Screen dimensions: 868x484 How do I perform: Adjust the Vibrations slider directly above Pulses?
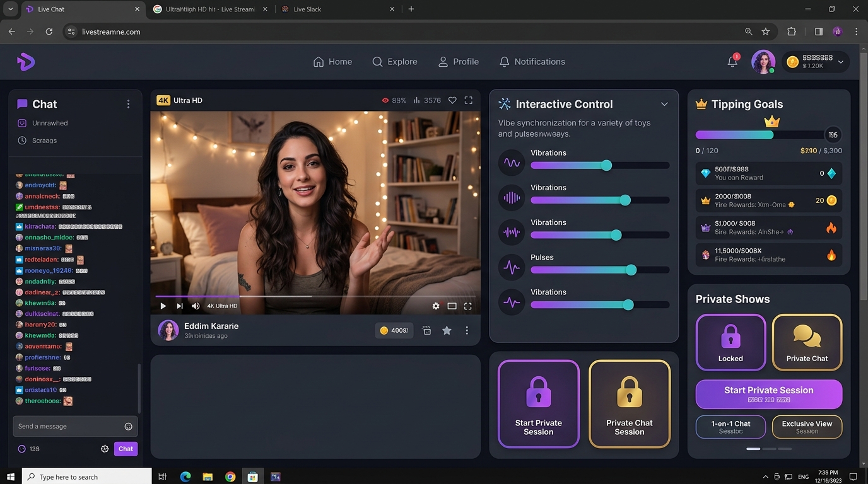[600, 235]
